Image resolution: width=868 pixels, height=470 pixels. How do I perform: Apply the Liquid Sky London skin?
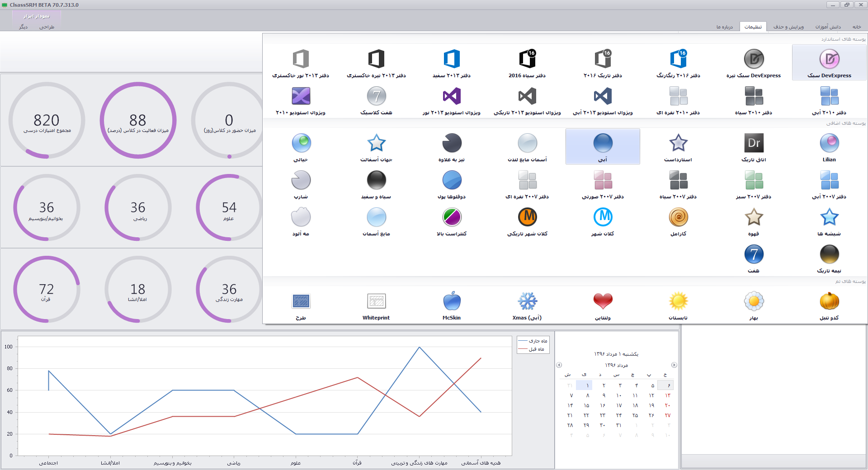[x=527, y=147]
